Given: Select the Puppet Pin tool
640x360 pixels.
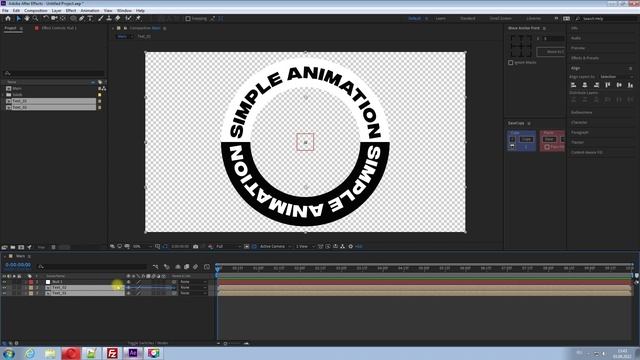Looking at the screenshot, I should tap(138, 18).
